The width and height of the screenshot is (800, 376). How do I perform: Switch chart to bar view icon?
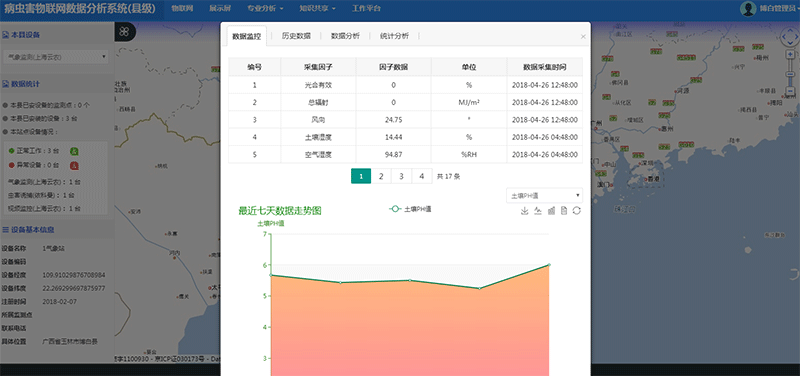[x=551, y=211]
